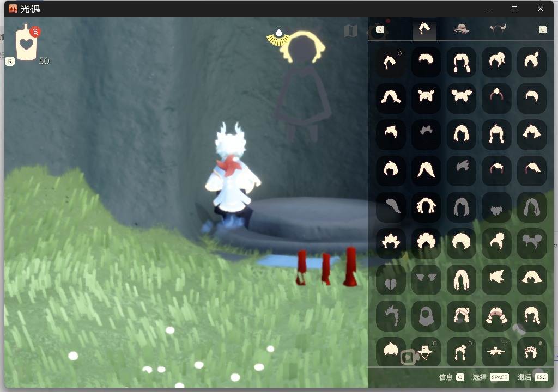Select the smooth round afro hairstyle
558x392 pixels.
coord(461,243)
